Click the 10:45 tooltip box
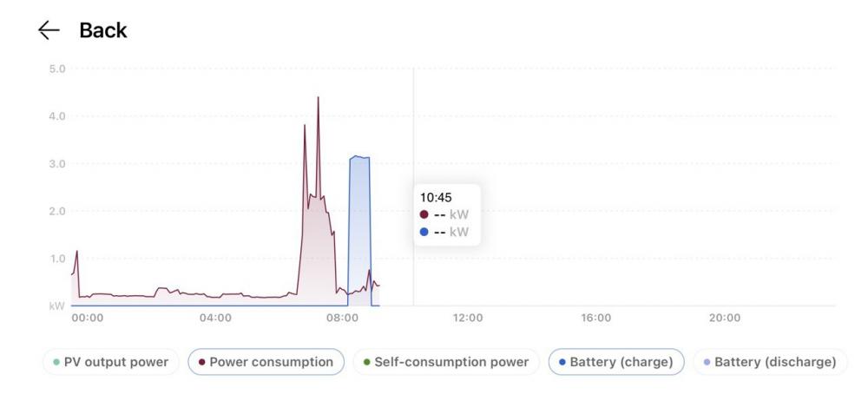 pos(447,215)
